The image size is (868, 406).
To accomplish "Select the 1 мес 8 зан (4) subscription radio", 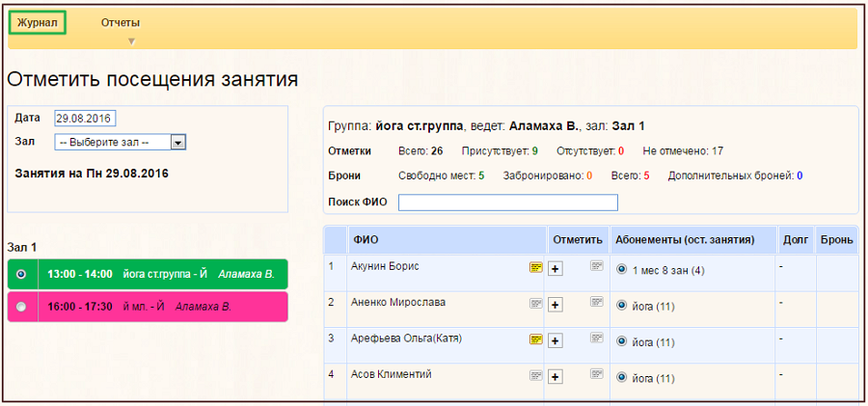I will point(621,270).
